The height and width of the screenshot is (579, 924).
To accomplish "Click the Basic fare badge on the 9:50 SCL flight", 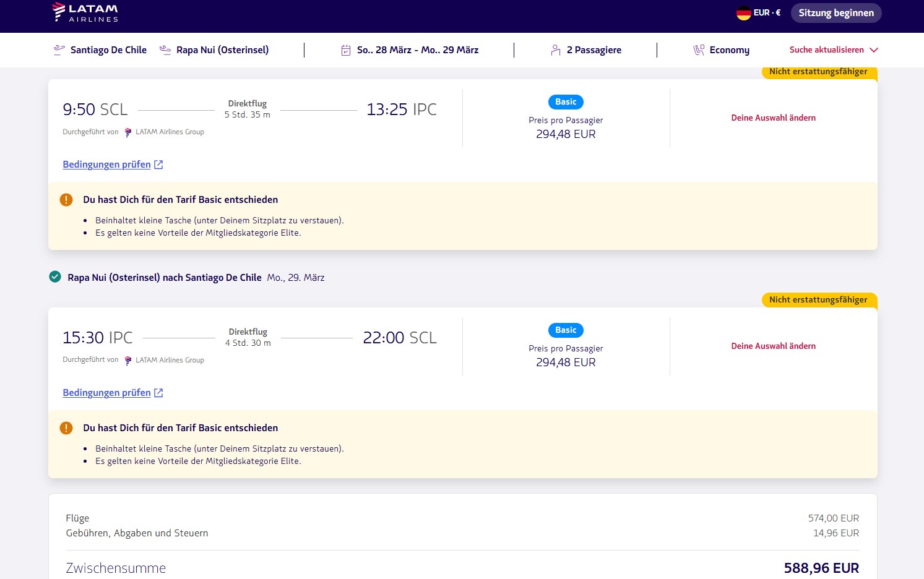I will pyautogui.click(x=566, y=102).
